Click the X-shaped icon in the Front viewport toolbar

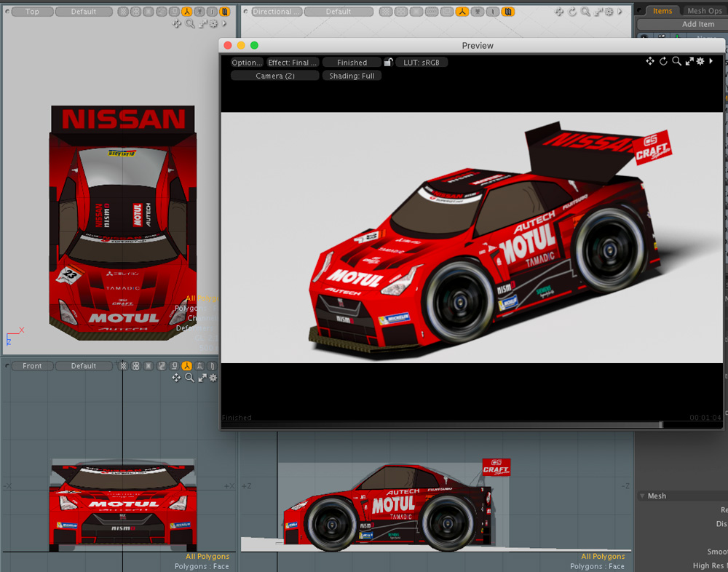click(148, 366)
